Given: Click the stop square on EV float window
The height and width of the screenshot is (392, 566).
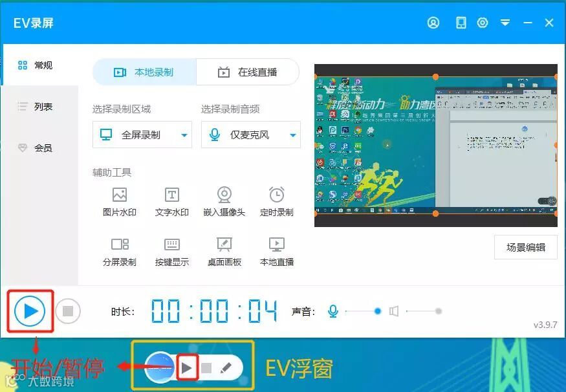Looking at the screenshot, I should coord(206,368).
